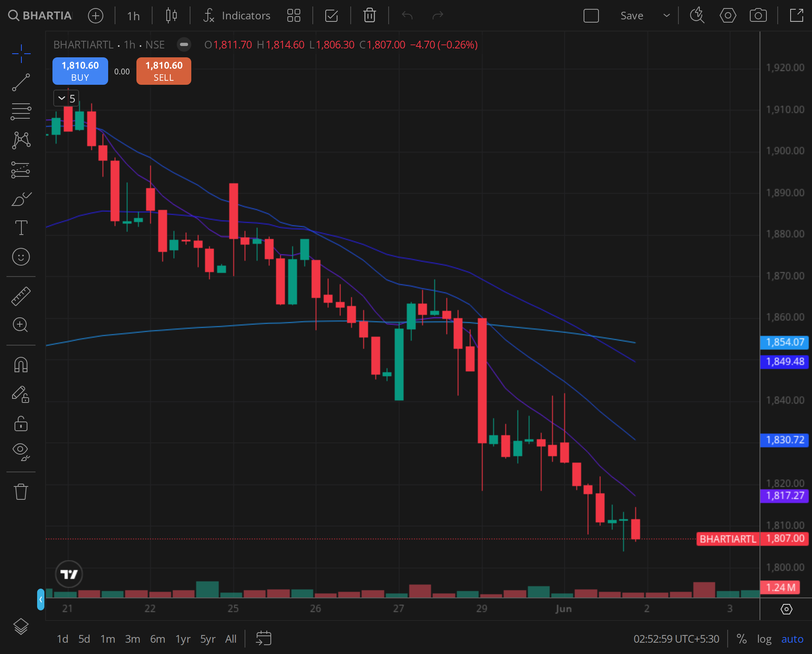Open the emoji icons tool

point(21,257)
